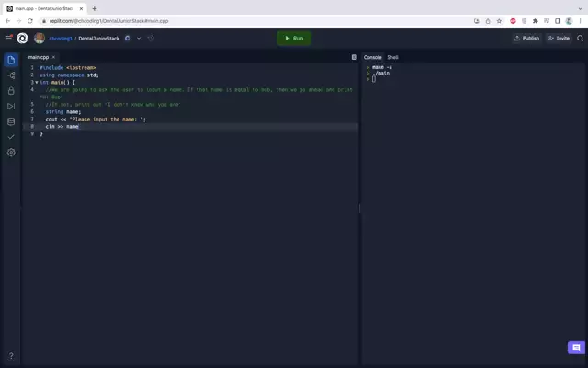Open the Replit hamburger menu
This screenshot has height=368, width=588.
pyautogui.click(x=8, y=38)
